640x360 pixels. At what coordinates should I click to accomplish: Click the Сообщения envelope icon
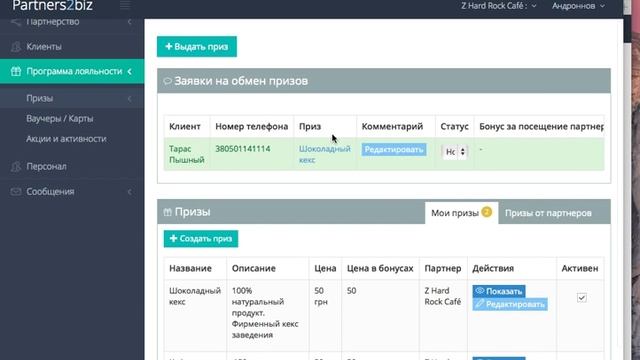tap(16, 191)
